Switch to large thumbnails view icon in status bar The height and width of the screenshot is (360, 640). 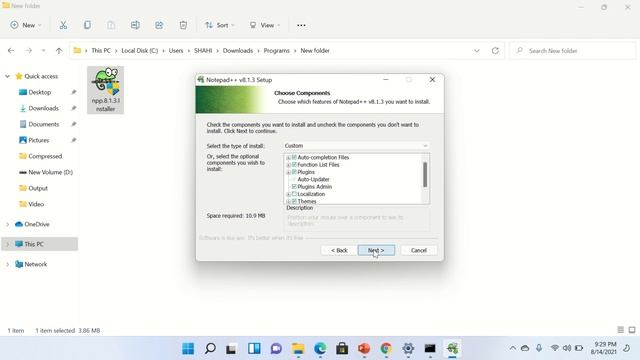(632, 330)
